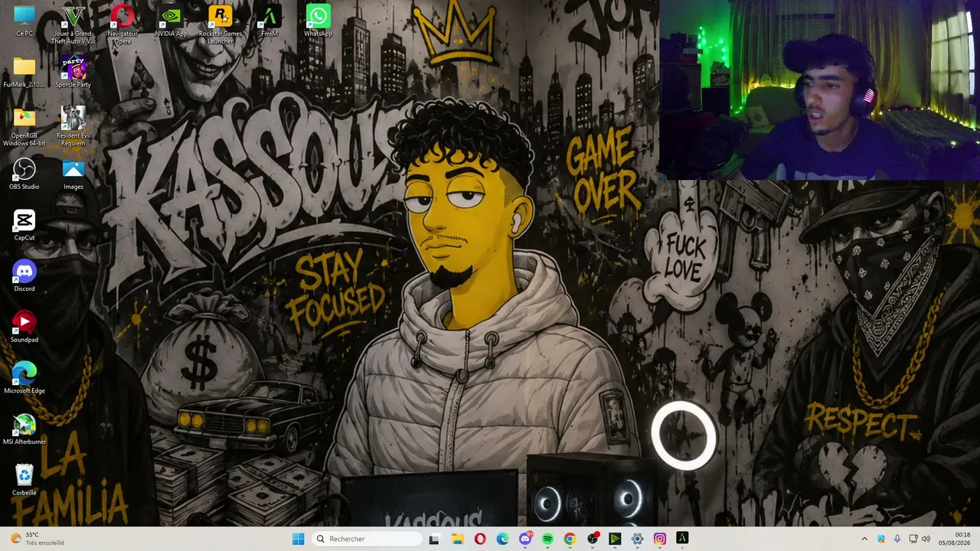Select the Rockstar Games Launcher shortcut

pyautogui.click(x=220, y=24)
